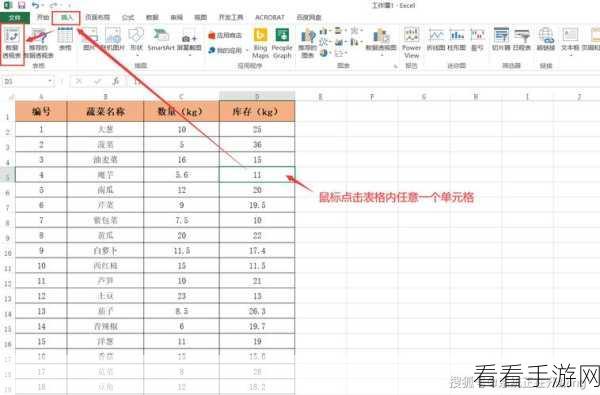Insert a column chart from Charts group
Viewport: 600px width, 395px height.
click(324, 31)
